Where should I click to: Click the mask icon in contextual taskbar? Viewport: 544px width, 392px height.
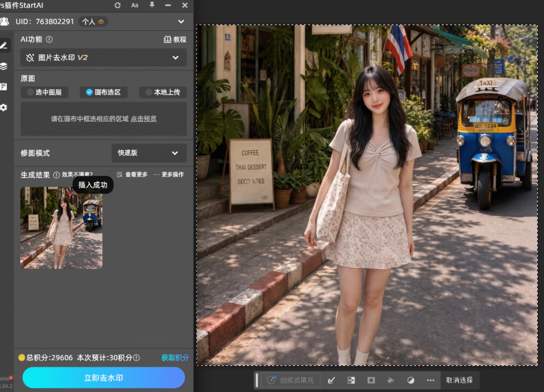[x=371, y=380]
